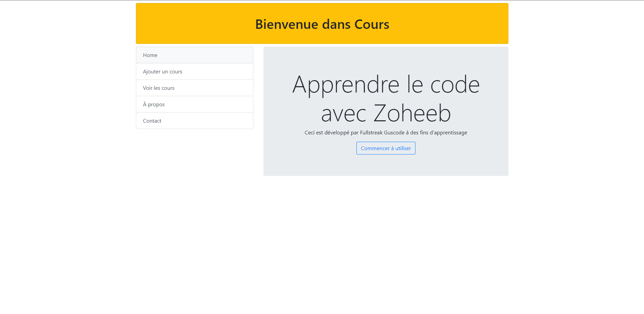Click the name 'Zoheeb' in the heading
This screenshot has width=644, height=314.
pyautogui.click(x=412, y=113)
